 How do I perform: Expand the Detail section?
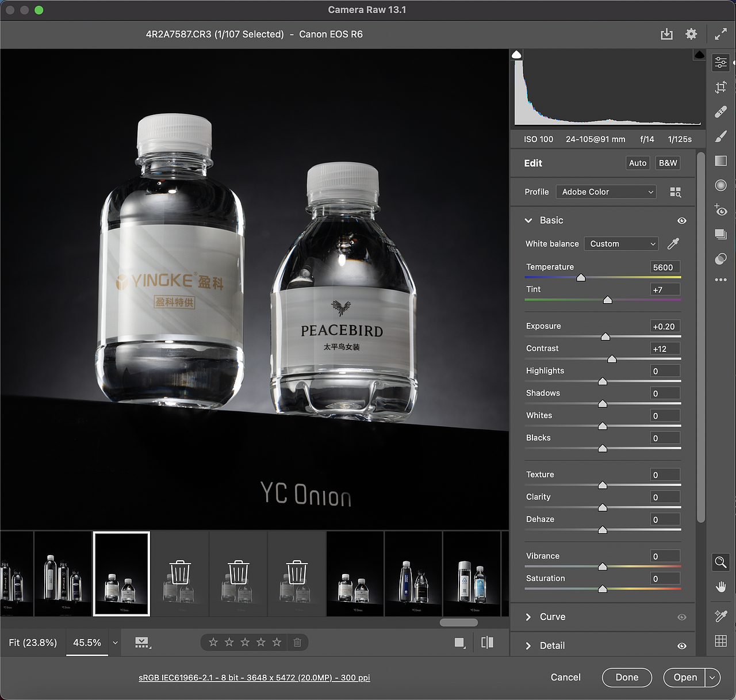pyautogui.click(x=528, y=646)
